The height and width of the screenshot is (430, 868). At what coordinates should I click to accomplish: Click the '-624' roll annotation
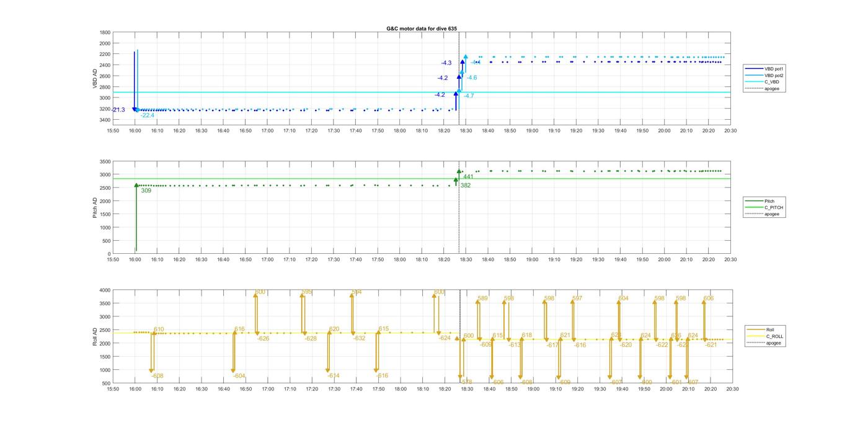(445, 338)
